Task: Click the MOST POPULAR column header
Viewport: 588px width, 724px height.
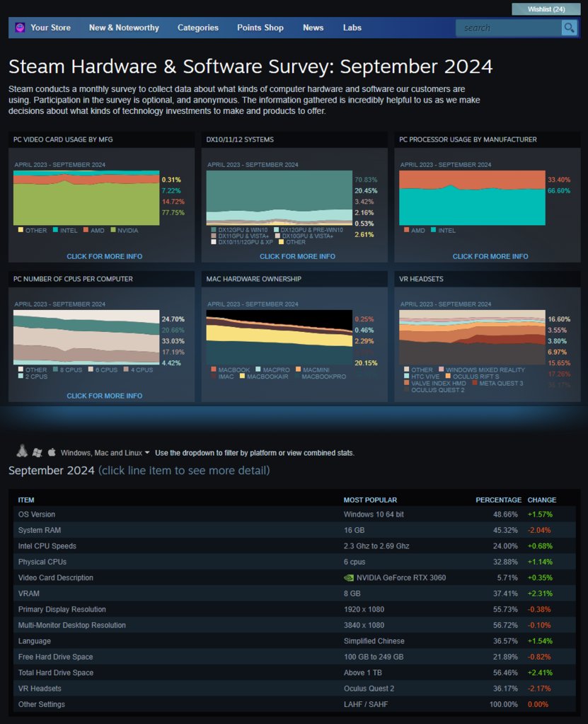Action: pos(370,500)
